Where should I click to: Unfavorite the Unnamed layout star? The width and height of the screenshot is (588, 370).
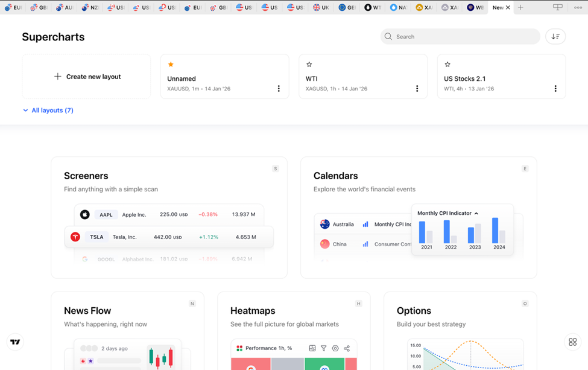click(171, 65)
